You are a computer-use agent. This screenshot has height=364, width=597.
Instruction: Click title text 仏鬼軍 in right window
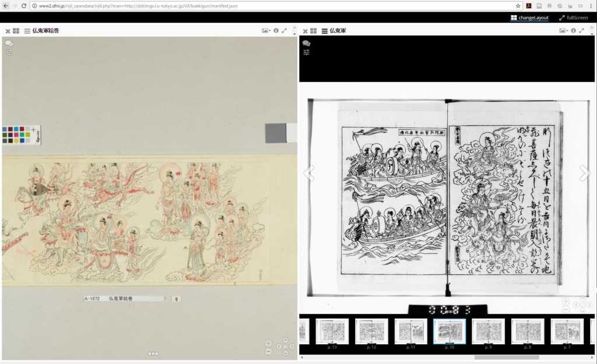[x=338, y=31]
